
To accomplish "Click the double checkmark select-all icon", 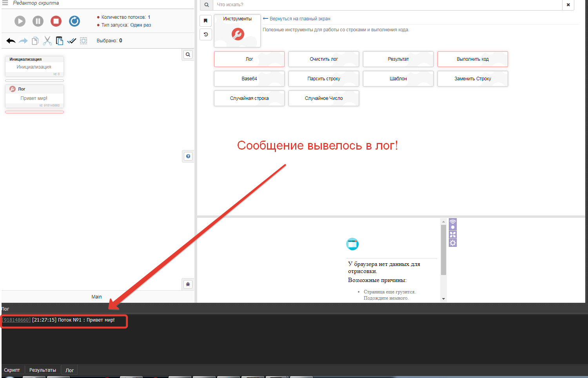I will click(72, 41).
